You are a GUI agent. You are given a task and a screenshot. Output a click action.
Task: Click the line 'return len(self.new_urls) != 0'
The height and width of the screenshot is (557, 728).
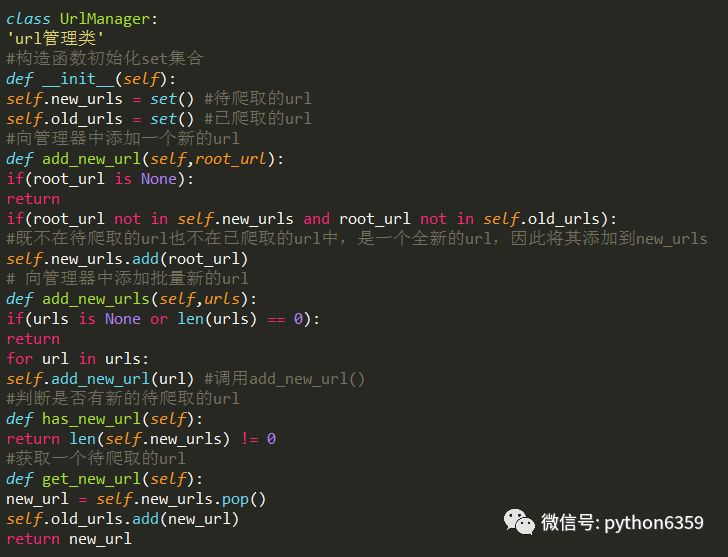141,439
